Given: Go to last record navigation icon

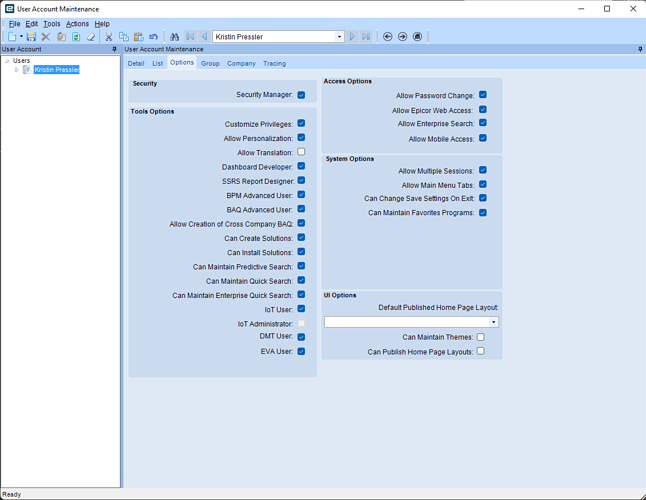Looking at the screenshot, I should (366, 37).
